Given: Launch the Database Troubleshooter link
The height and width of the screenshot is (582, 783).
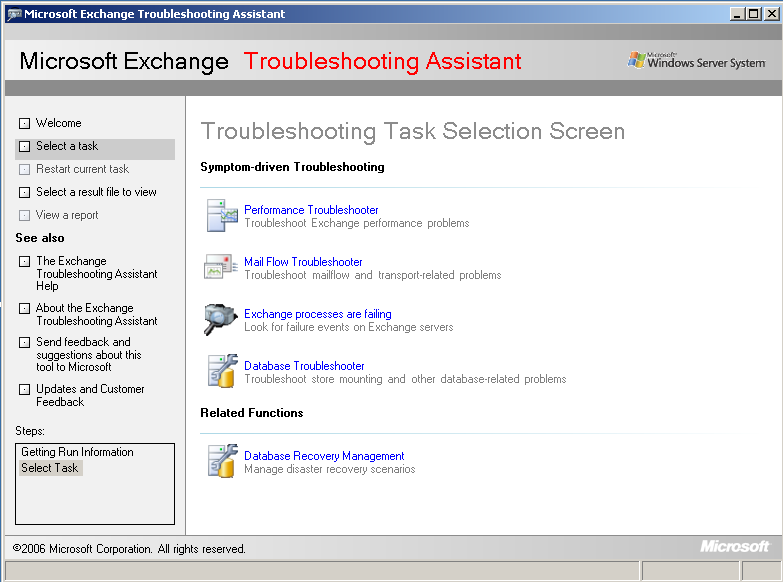Looking at the screenshot, I should [x=304, y=366].
